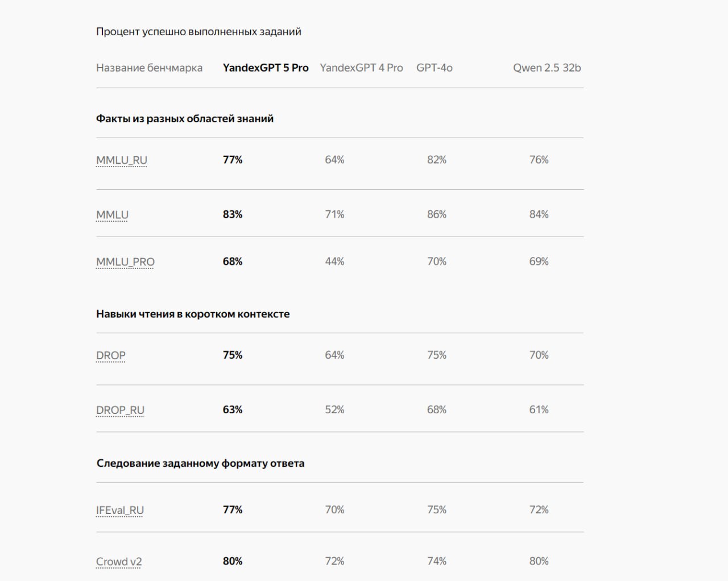Click Qwen's 61% score for DROP_RU

point(539,409)
